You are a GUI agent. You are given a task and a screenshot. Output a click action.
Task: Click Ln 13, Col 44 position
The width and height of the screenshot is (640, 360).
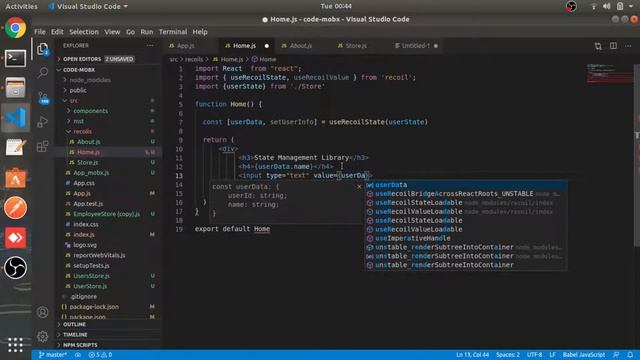472,355
